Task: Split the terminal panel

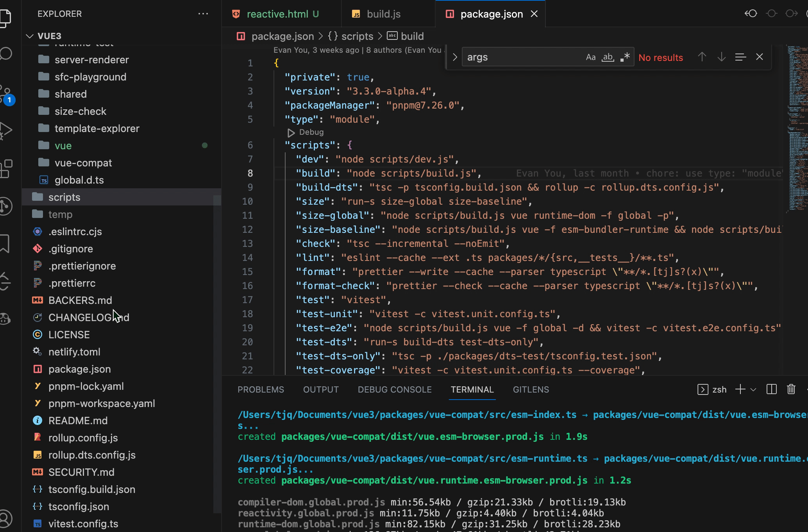Action: pyautogui.click(x=771, y=389)
